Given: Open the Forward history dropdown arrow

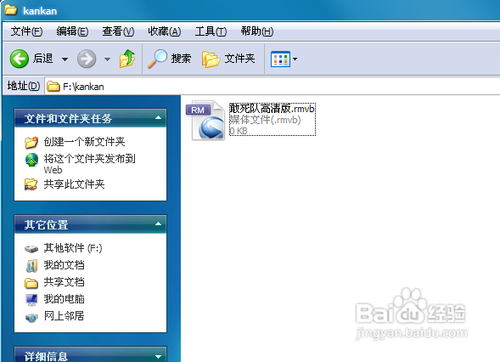Looking at the screenshot, I should click(107, 59).
